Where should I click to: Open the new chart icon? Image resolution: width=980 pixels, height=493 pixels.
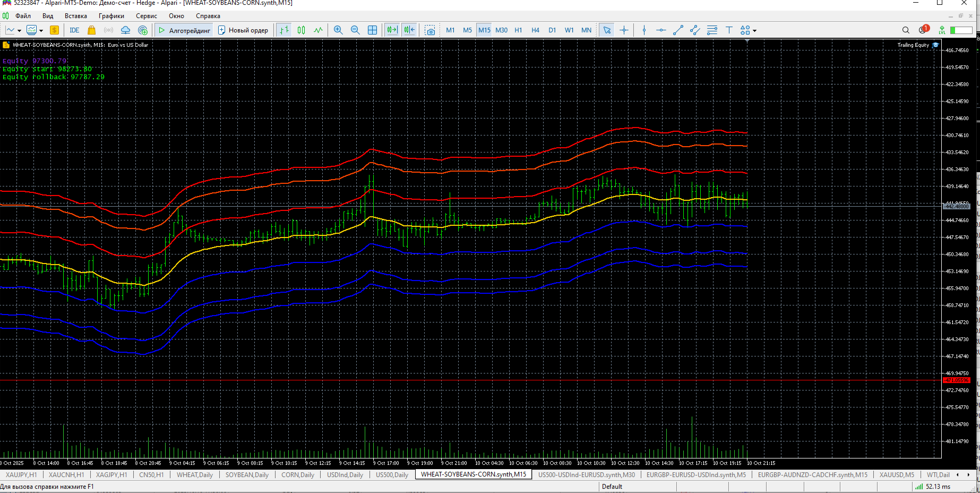pyautogui.click(x=10, y=30)
